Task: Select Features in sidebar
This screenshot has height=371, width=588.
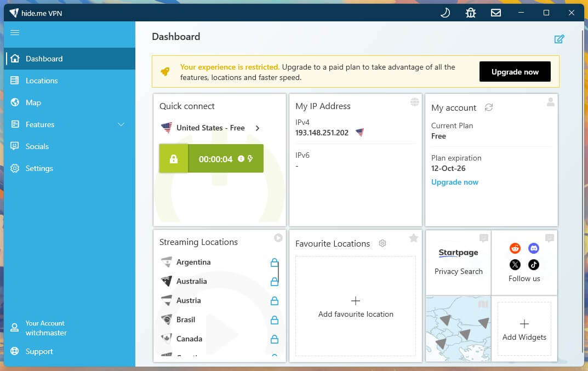Action: coord(70,124)
